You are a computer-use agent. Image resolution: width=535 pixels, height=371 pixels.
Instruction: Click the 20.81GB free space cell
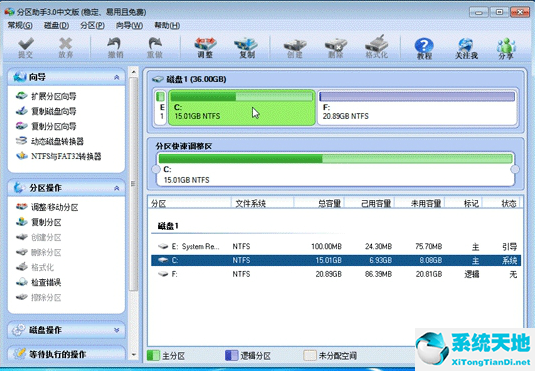pyautogui.click(x=429, y=274)
